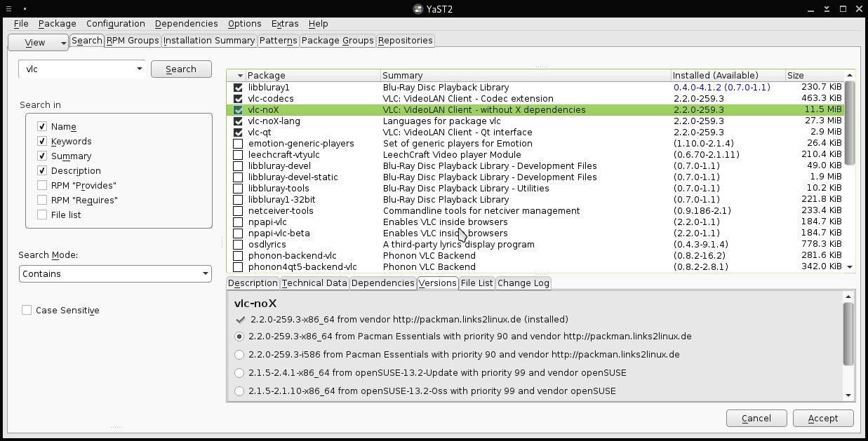
Task: Open the View dropdown button
Action: [38, 43]
